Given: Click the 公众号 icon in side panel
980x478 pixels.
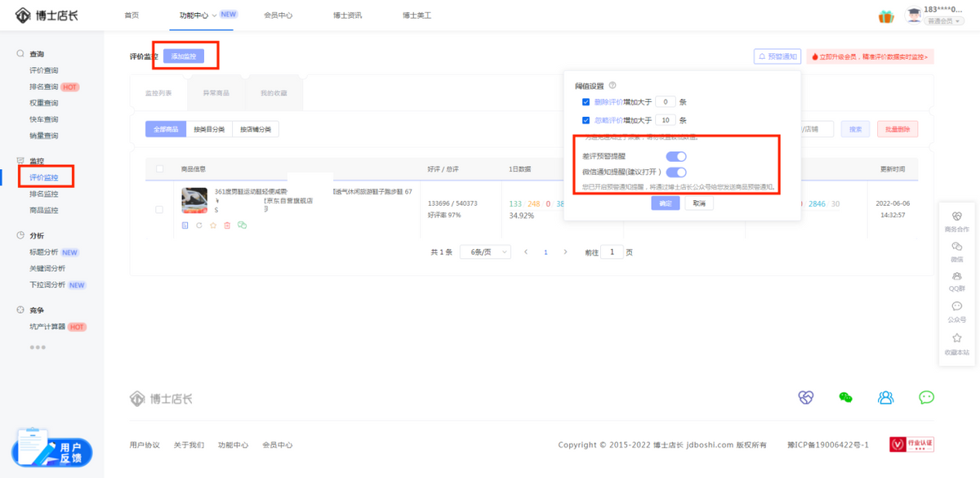Looking at the screenshot, I should click(x=956, y=307).
